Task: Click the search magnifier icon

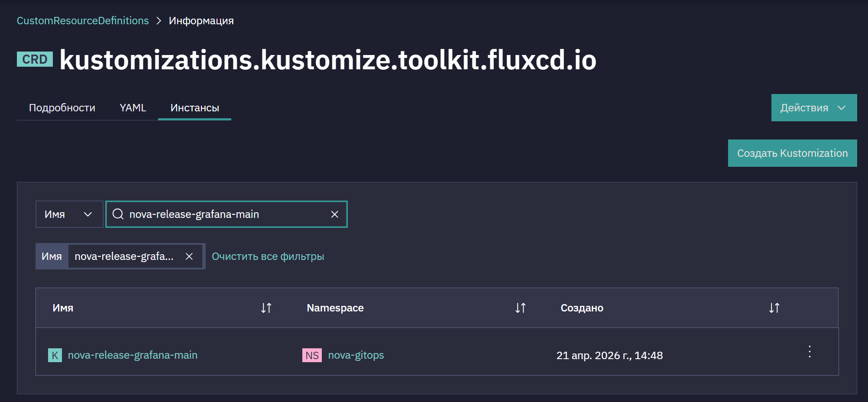Action: pyautogui.click(x=118, y=214)
